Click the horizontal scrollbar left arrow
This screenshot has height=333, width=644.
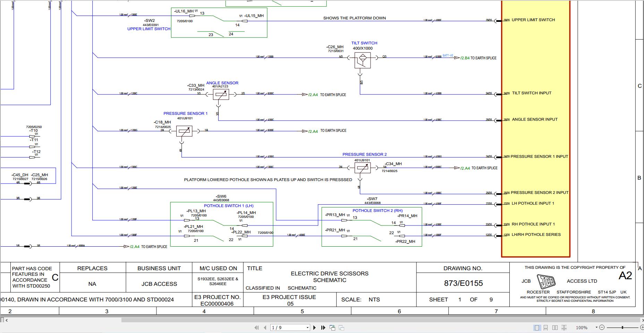pos(7,320)
